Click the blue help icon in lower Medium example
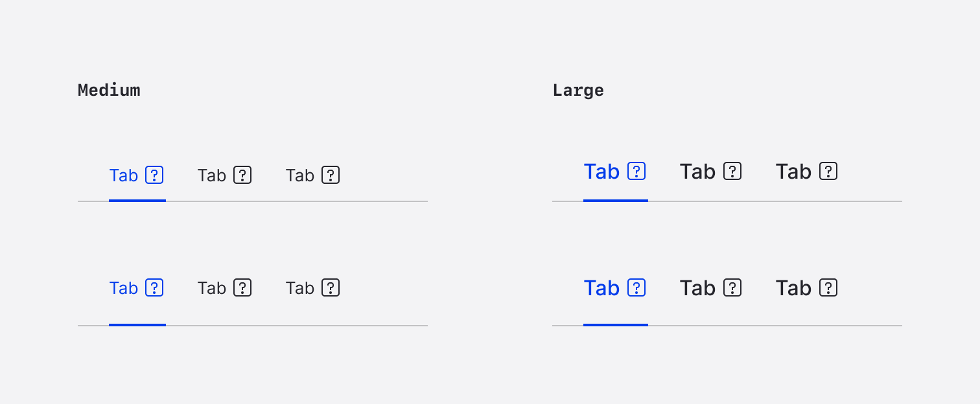980x404 pixels. click(x=154, y=287)
